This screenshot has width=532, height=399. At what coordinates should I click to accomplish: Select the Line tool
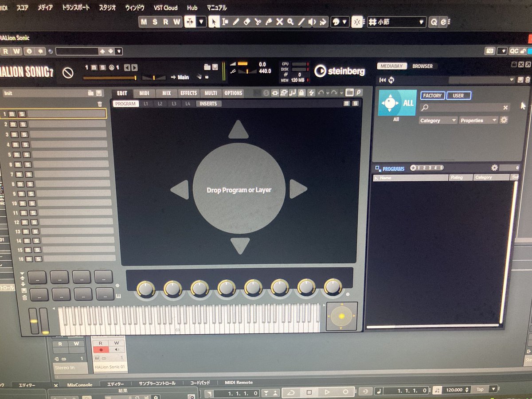click(301, 22)
